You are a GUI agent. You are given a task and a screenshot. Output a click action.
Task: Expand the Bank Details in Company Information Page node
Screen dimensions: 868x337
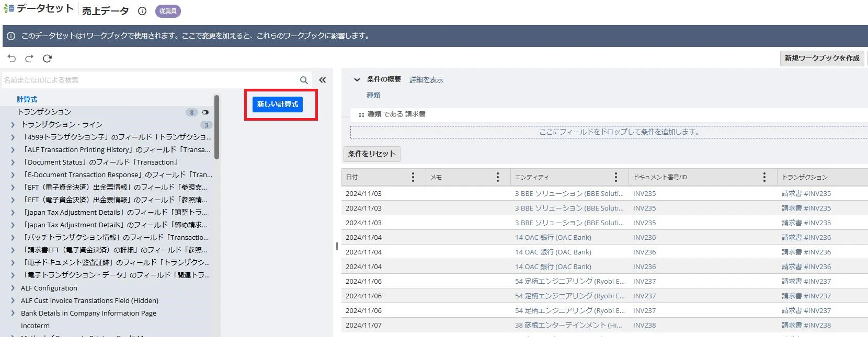point(13,313)
